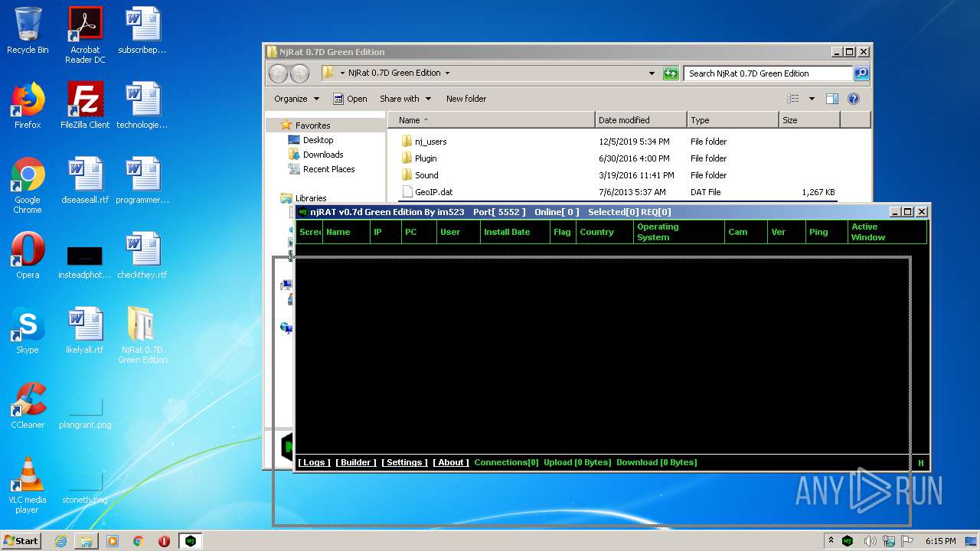Launch Firefox from the desktop
The image size is (980, 551).
28,106
